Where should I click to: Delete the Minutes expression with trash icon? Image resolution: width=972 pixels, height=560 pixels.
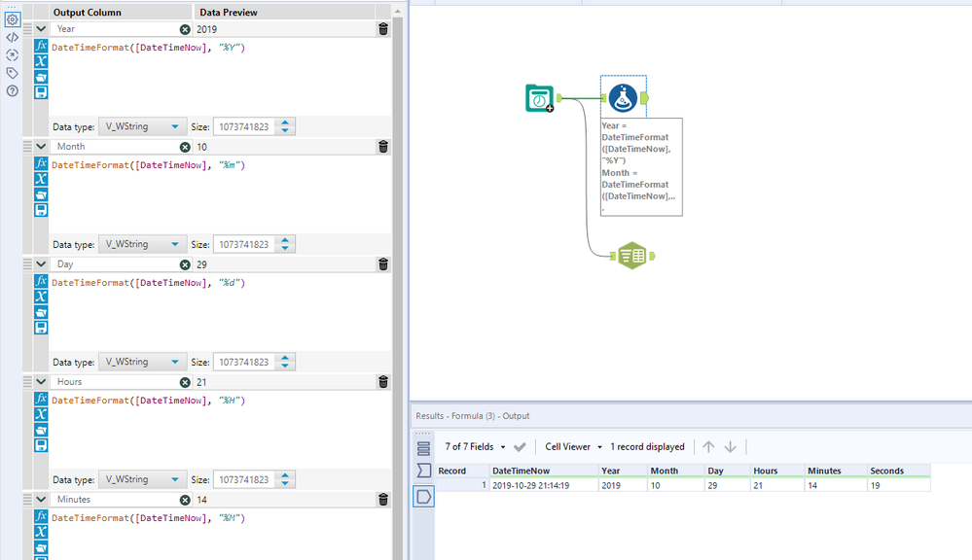click(x=383, y=500)
